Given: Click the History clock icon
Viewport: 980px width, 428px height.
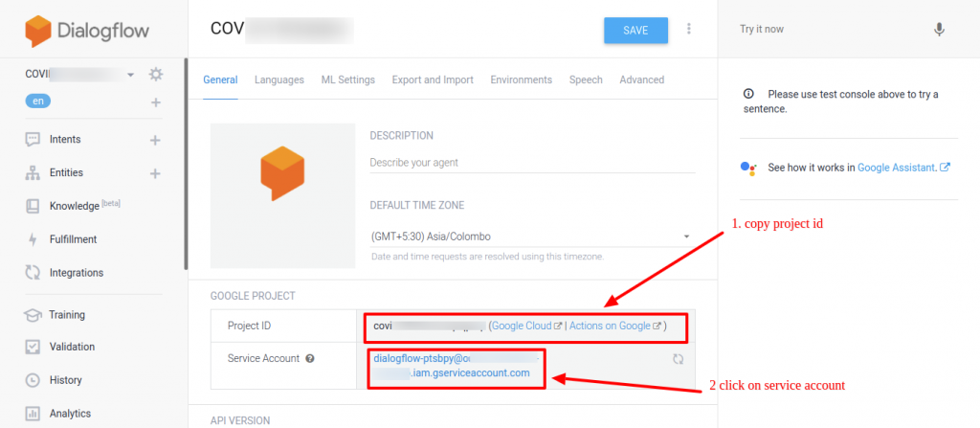Looking at the screenshot, I should click(x=33, y=380).
